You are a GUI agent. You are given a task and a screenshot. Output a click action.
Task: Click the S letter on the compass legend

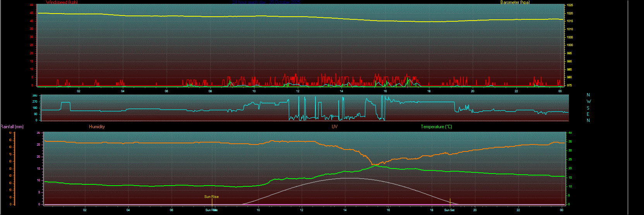click(x=588, y=108)
